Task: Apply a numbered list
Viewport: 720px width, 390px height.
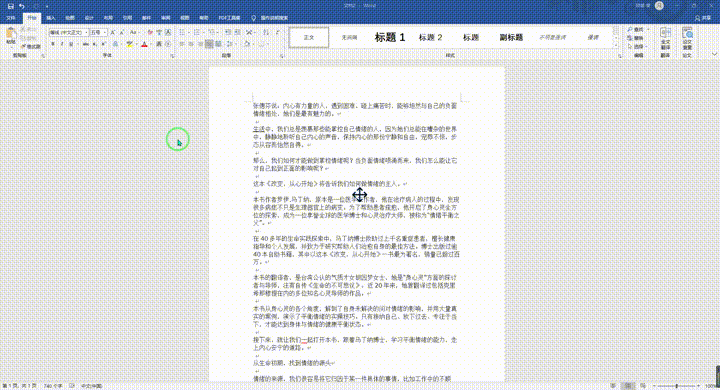Action: coord(197,32)
